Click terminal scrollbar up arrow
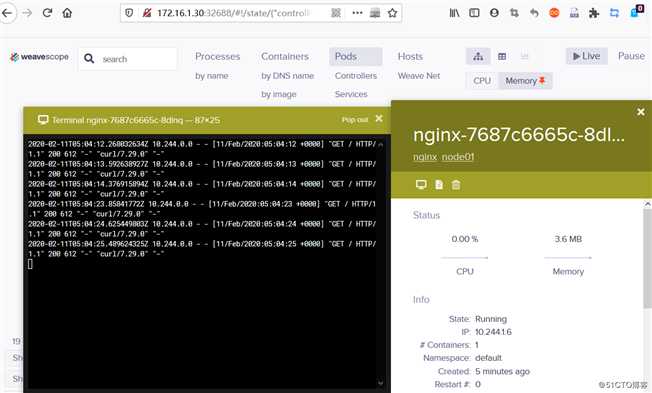The width and height of the screenshot is (652, 393). 380,144
